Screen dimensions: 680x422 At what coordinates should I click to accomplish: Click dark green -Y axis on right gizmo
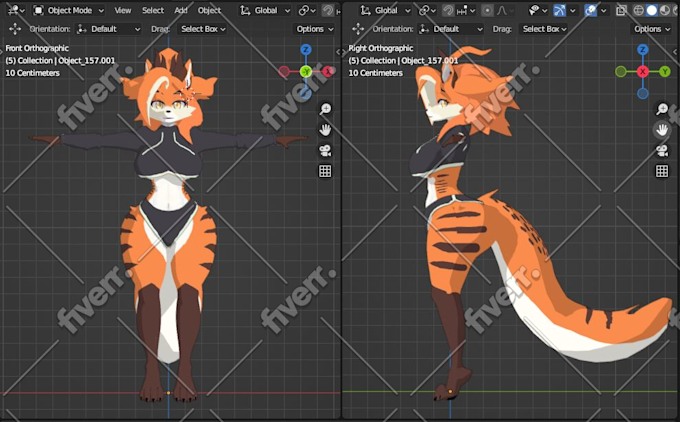[621, 72]
